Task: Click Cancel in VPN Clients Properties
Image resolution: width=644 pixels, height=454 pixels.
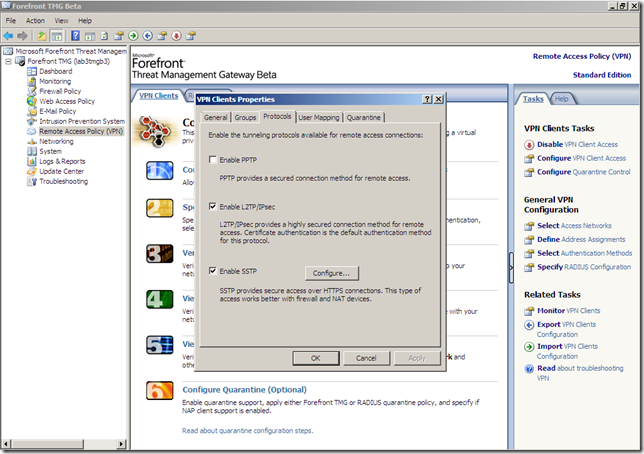Action: click(x=366, y=358)
